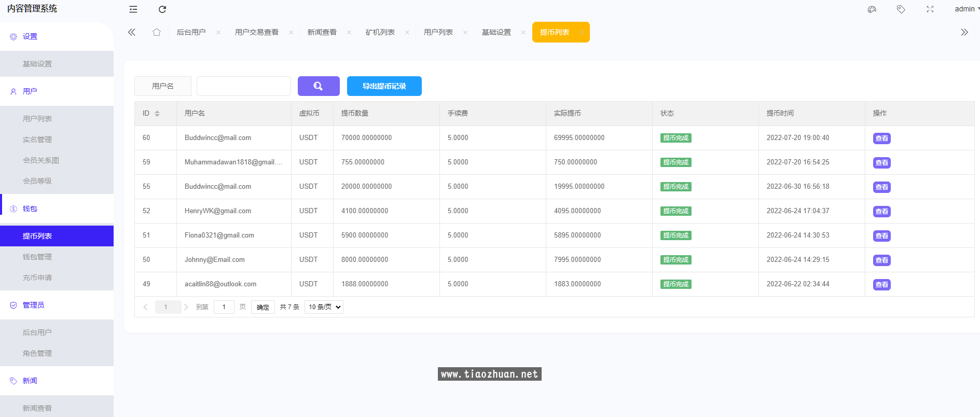Expand the 新闻 sidebar section

coord(57,381)
